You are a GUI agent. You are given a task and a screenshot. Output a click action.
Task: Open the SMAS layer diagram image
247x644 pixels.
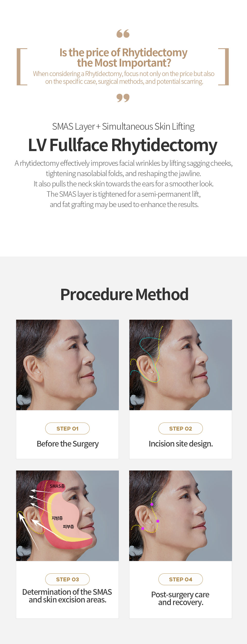67,516
